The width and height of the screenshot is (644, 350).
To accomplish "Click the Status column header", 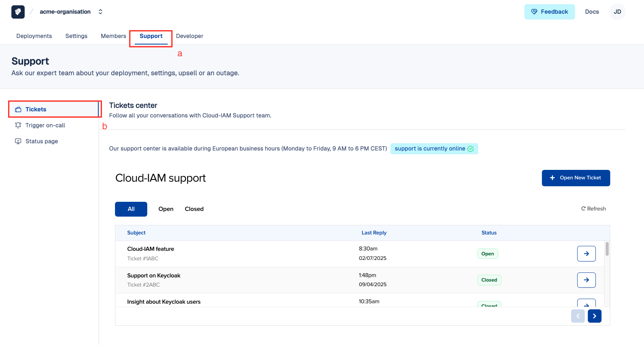I will [x=489, y=233].
